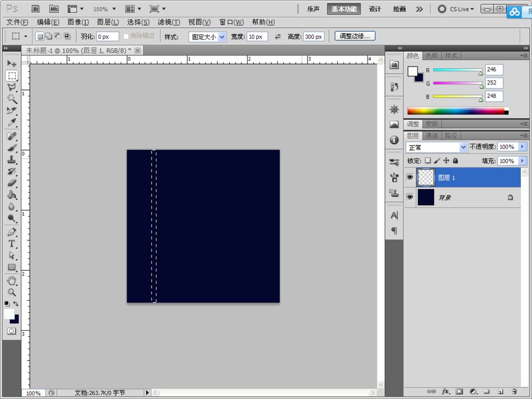Pick a color from the spectrum ramp
This screenshot has width=532, height=399.
pos(458,111)
